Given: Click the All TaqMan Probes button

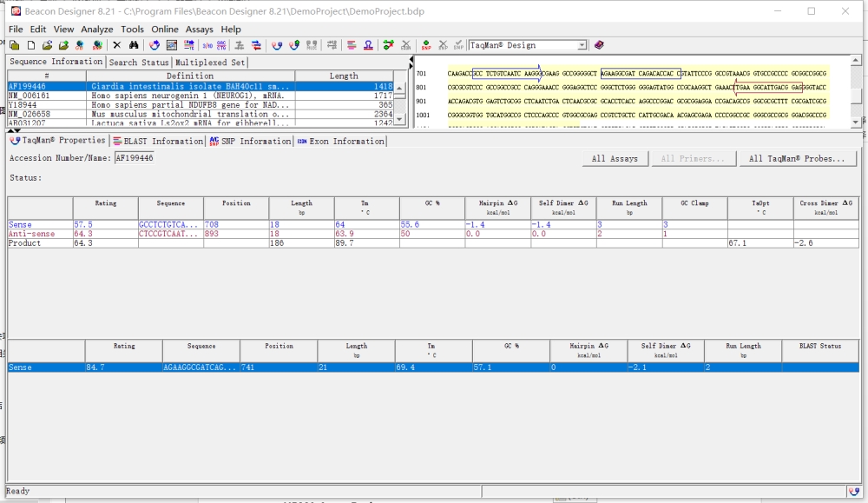Looking at the screenshot, I should 797,158.
